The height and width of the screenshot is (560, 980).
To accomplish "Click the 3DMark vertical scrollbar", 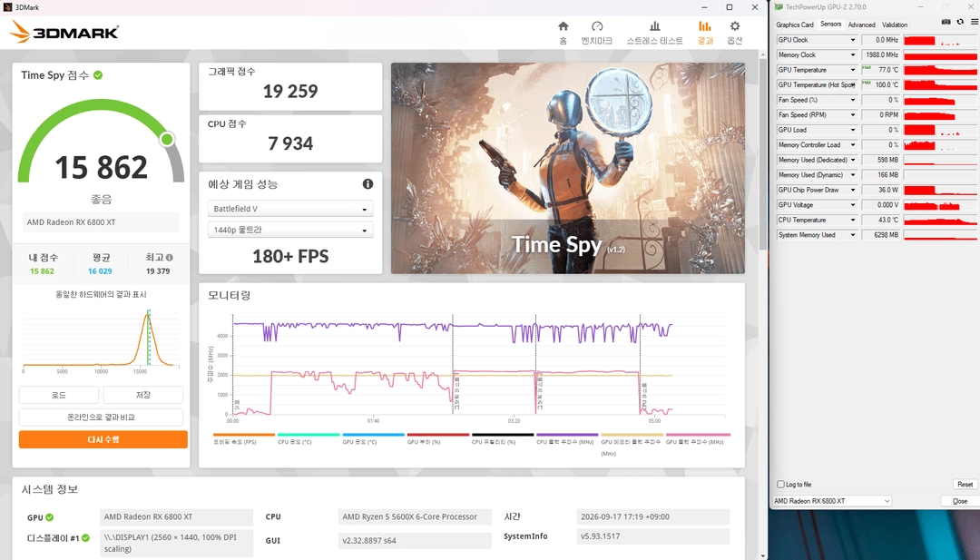I will [x=763, y=153].
